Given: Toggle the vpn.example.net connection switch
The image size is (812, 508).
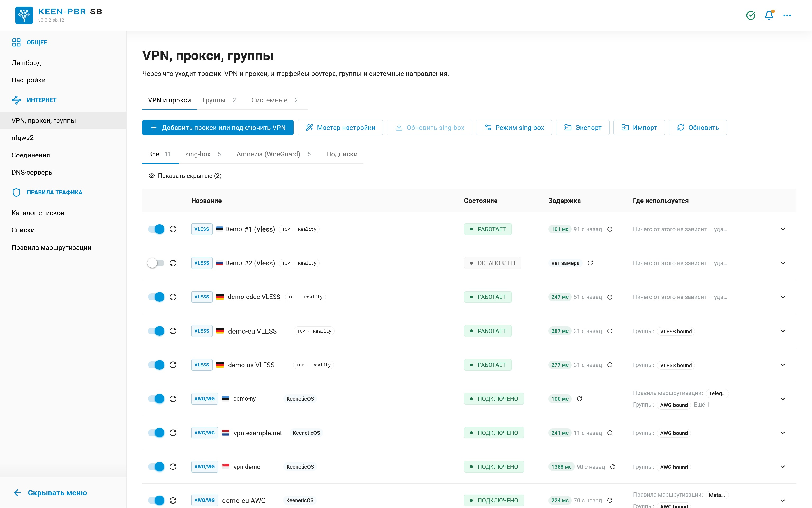Looking at the screenshot, I should (x=156, y=432).
